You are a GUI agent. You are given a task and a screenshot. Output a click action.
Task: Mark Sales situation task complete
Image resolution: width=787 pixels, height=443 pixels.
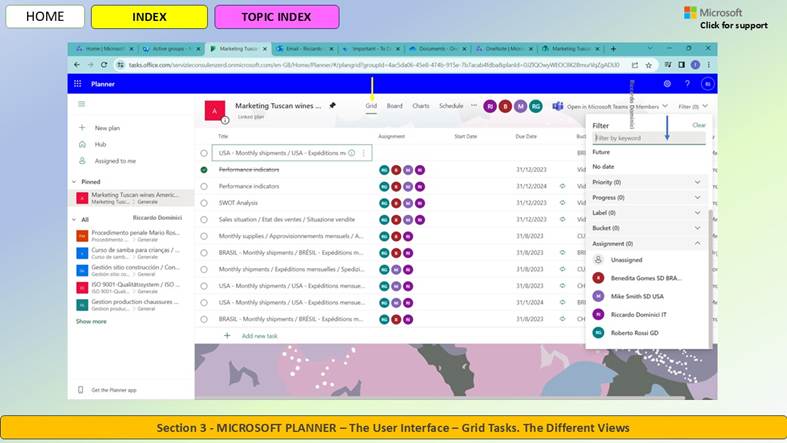pos(204,219)
